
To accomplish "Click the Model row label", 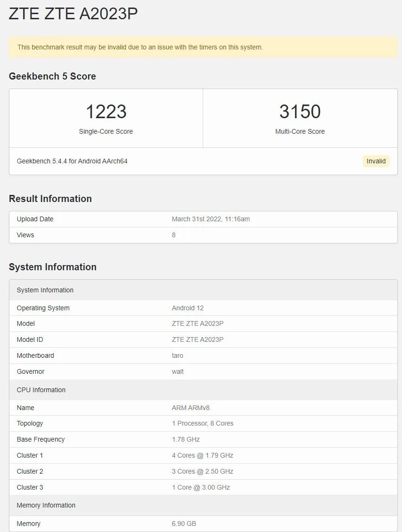I will (26, 324).
